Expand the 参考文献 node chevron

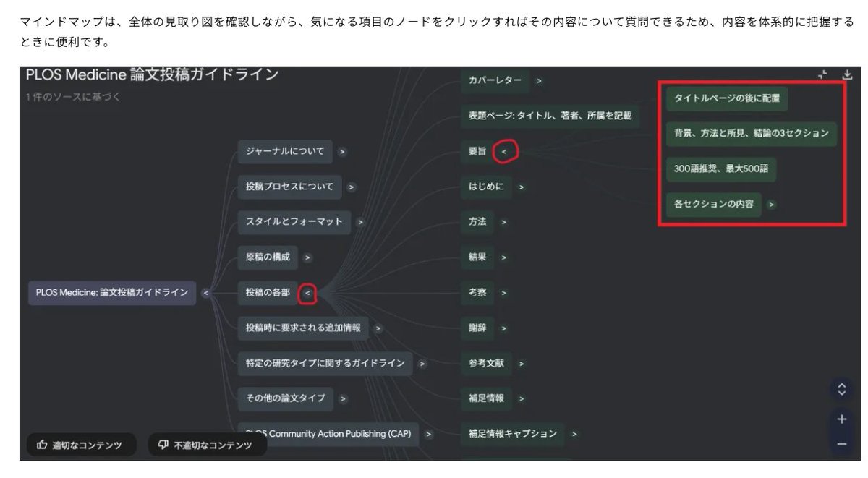coord(521,364)
